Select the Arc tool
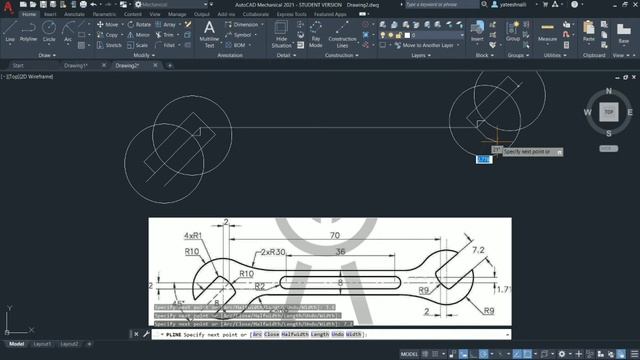 point(68,31)
